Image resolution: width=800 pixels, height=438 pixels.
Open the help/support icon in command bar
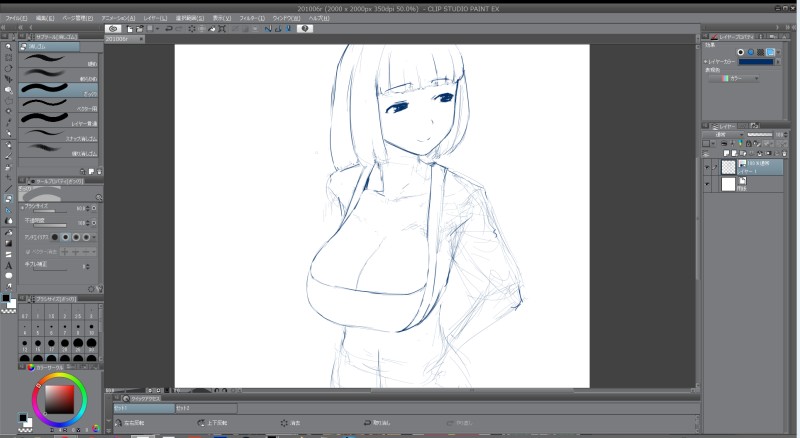pos(305,29)
